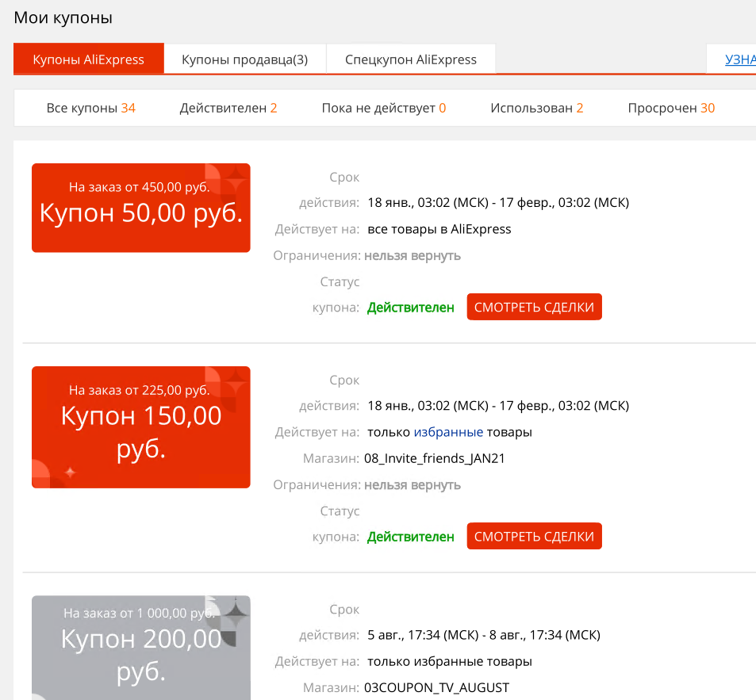Switch to Купоны продавца(3) tab
756x700 pixels.
[245, 59]
